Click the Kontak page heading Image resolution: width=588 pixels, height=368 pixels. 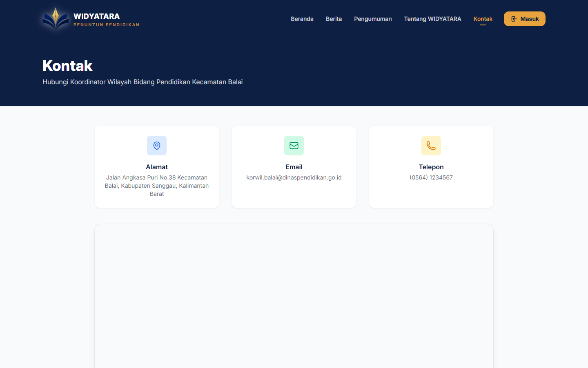[x=67, y=65]
